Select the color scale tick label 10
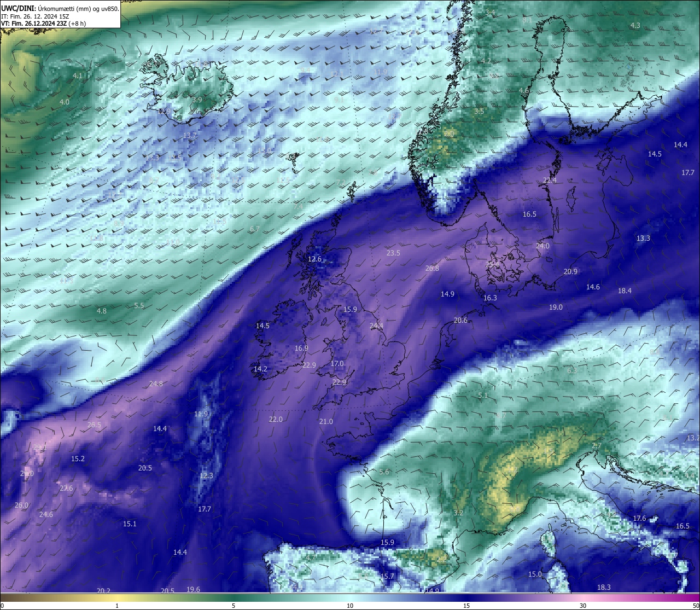Image resolution: width=700 pixels, height=610 pixels. coord(350,606)
